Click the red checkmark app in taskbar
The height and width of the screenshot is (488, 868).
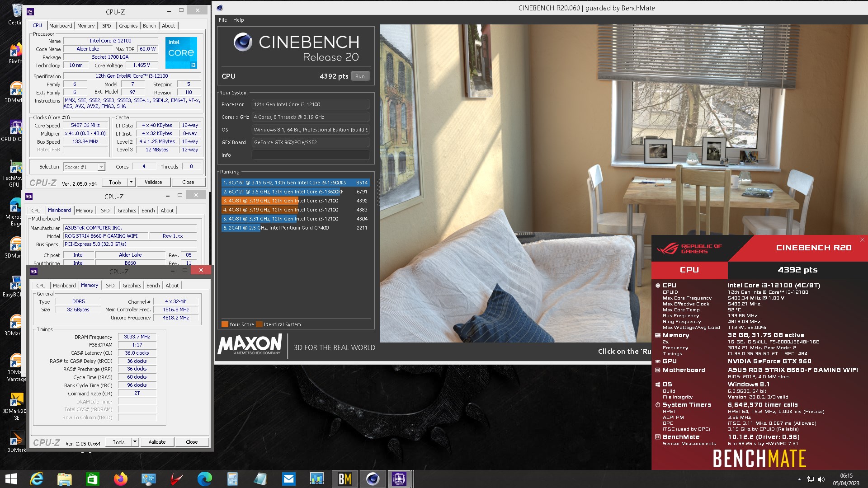coord(177,479)
